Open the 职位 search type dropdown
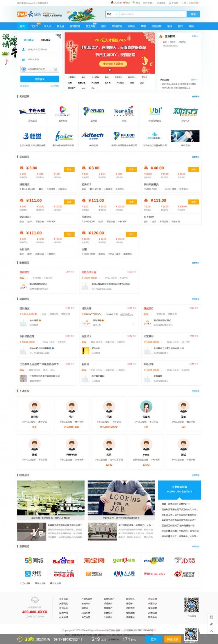This screenshot has height=644, width=218. click(x=112, y=14)
